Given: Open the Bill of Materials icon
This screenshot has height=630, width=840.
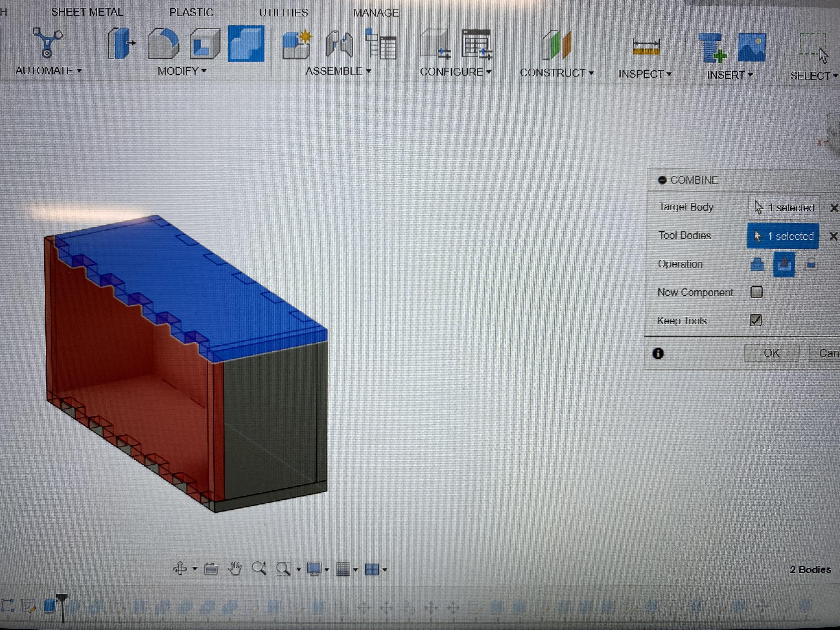Looking at the screenshot, I should pos(381,44).
